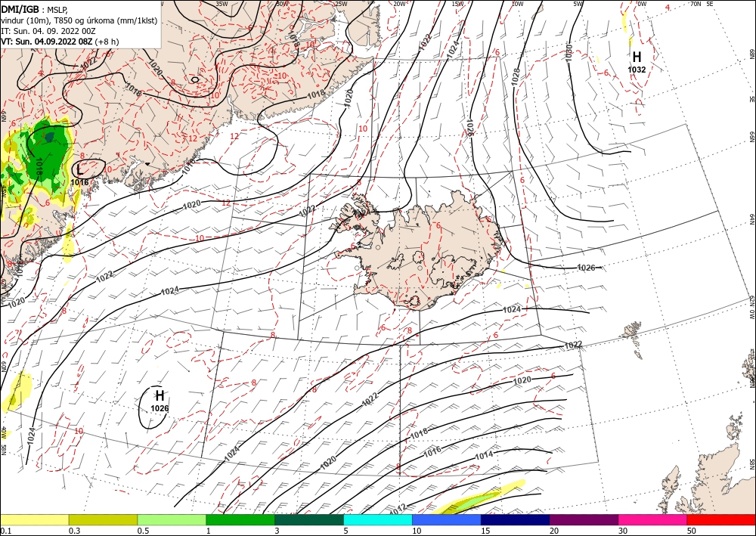Click the 'VT: Sun. 04.09.2022 08Z (+8 h)' line
The width and height of the screenshot is (756, 536).
tap(60, 42)
